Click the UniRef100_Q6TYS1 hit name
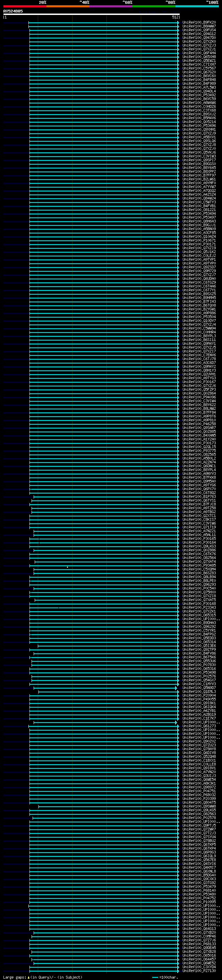 point(199,500)
